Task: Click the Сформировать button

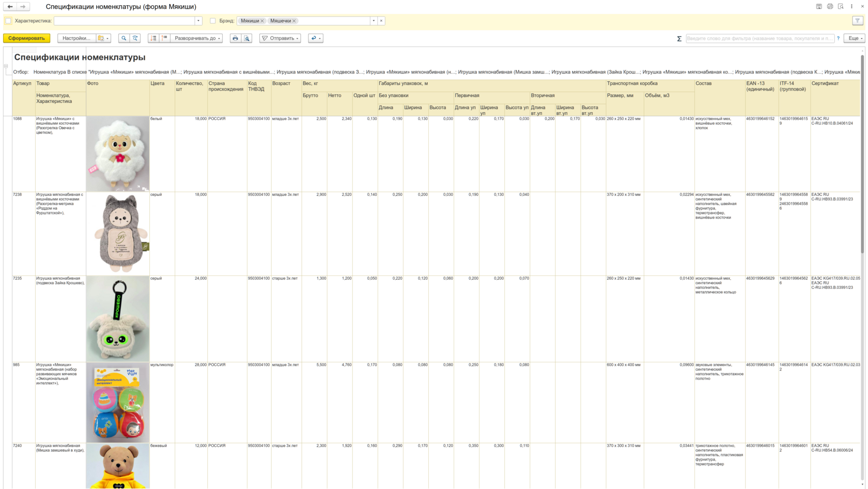Action: (26, 38)
